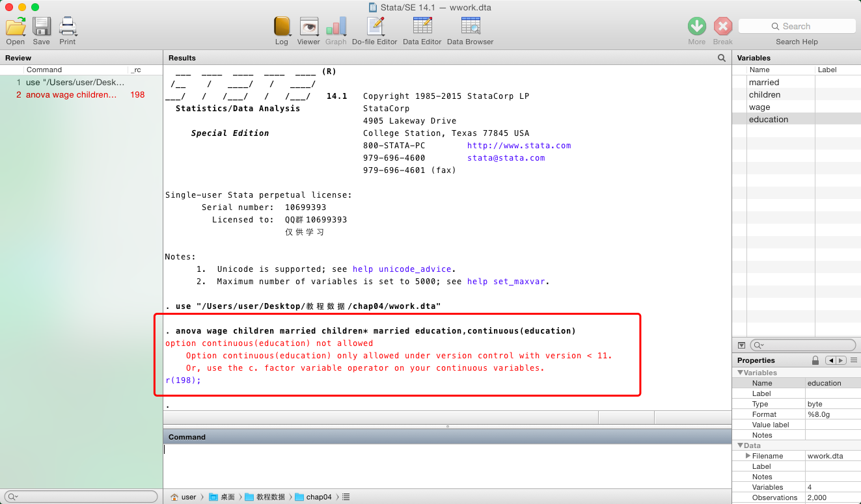Screen dimensions: 861x504
Task: Minimize the Stata window with yellow button
Action: pos(22,7)
